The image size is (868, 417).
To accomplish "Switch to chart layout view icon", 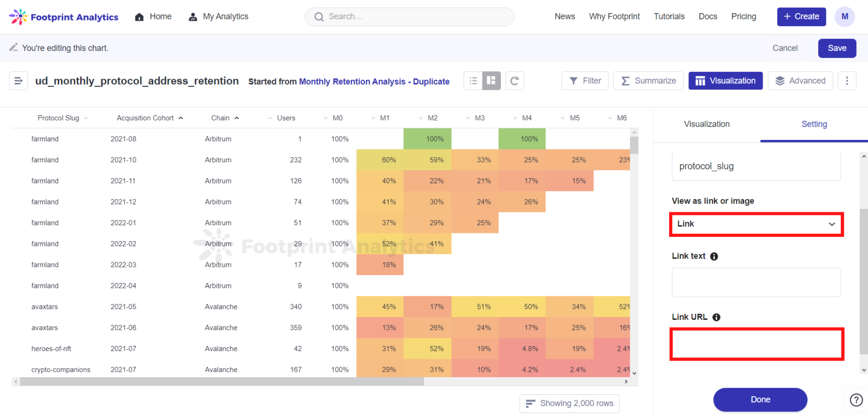I will pos(491,81).
